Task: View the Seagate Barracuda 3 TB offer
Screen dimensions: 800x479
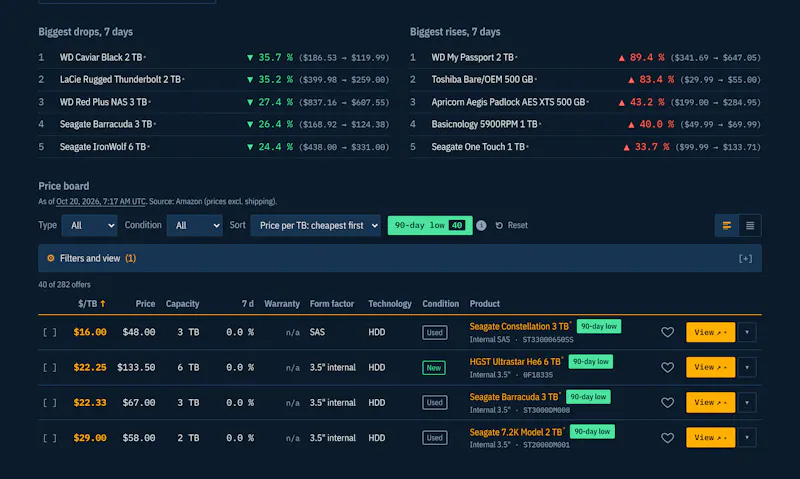Action: [710, 402]
